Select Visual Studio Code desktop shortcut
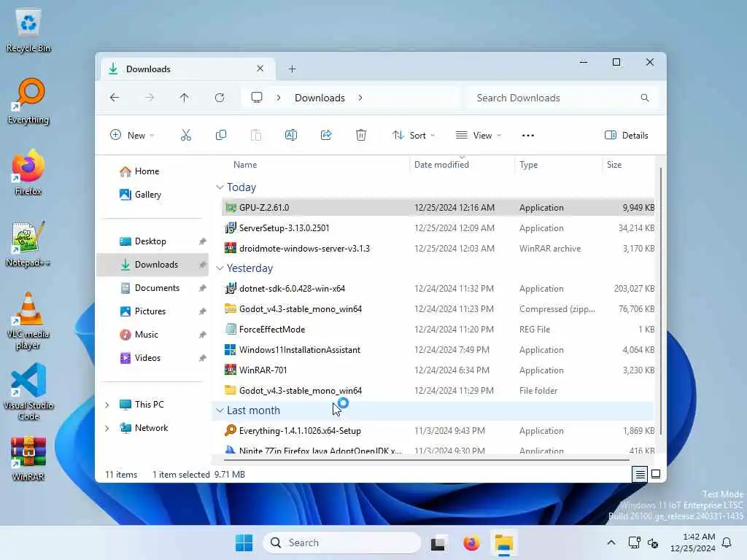The height and width of the screenshot is (560, 747). pos(28,392)
